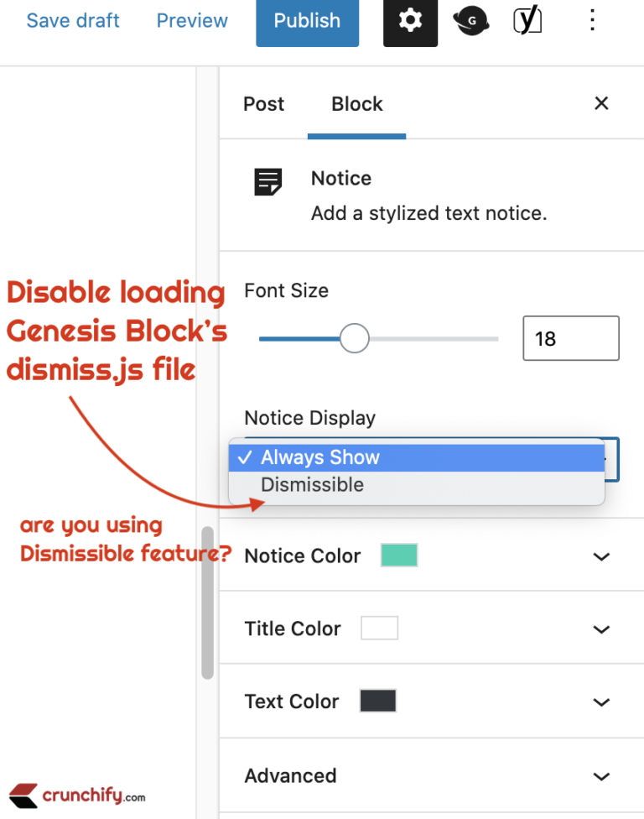Collapse the Notice Color section
Screen dimensions: 644x819
click(601, 556)
